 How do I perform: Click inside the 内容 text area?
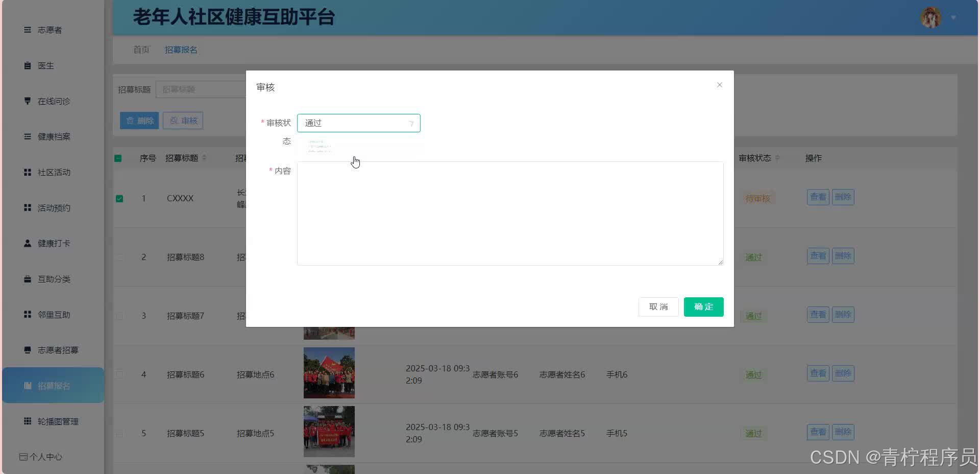509,213
